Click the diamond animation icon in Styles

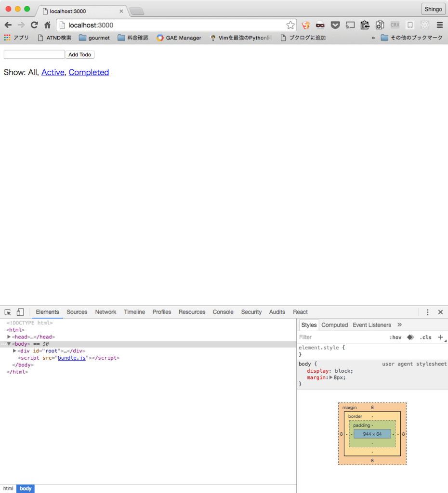(x=410, y=337)
